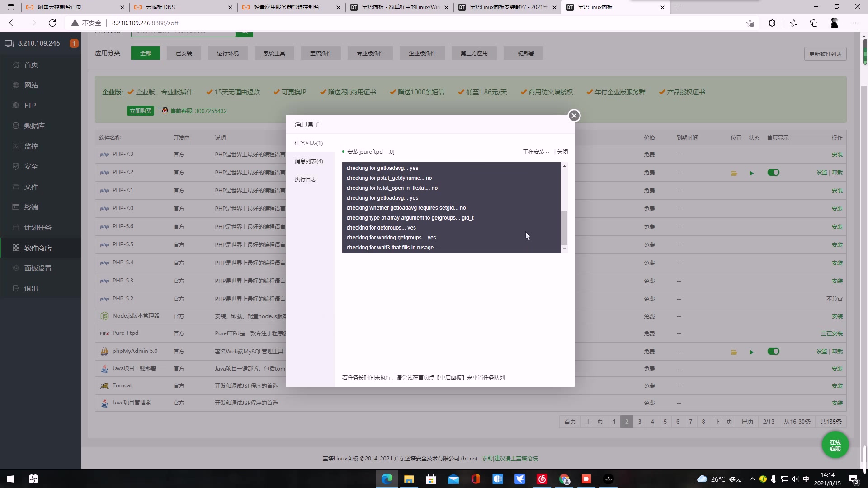Screen dimensions: 868x488
Task: Open the PHP-7.2 folder location icon
Action: pyautogui.click(x=734, y=173)
